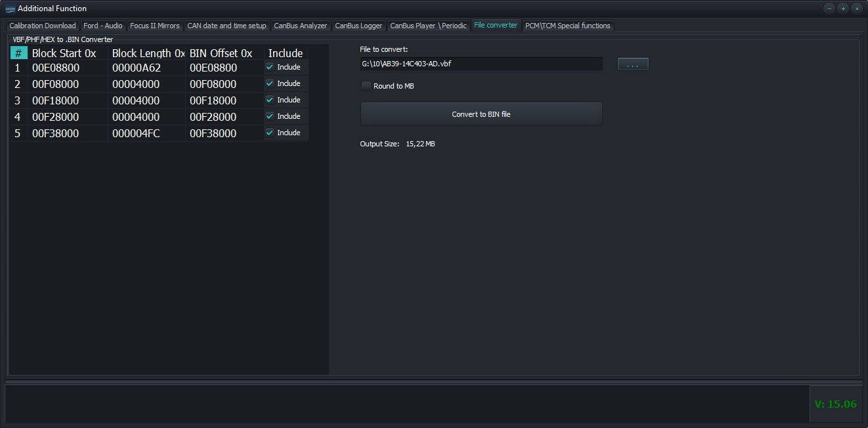Image resolution: width=868 pixels, height=428 pixels.
Task: Click the maximize plus button
Action: (843, 9)
